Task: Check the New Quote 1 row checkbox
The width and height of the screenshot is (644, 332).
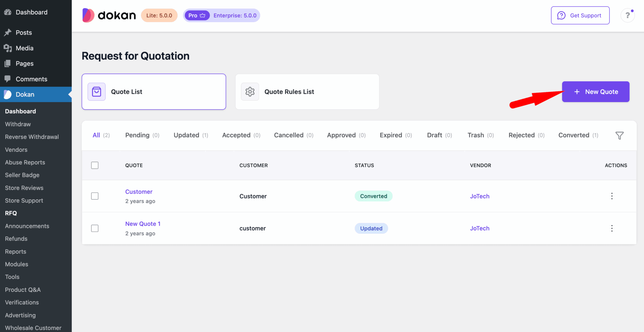Action: (95, 228)
